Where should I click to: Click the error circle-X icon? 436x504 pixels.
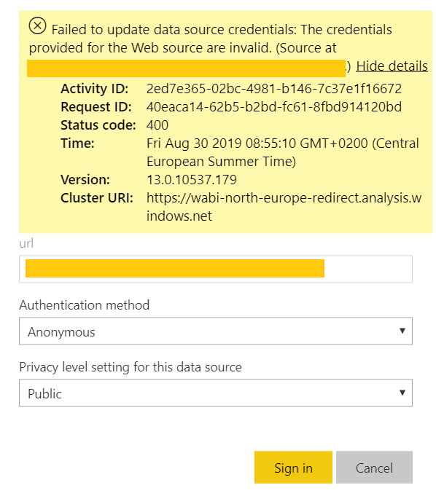click(x=38, y=25)
